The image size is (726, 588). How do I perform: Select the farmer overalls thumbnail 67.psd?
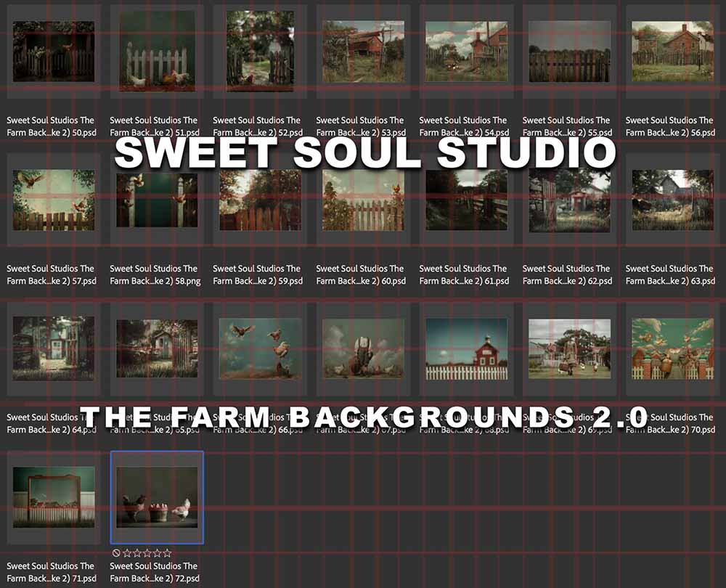tap(364, 348)
